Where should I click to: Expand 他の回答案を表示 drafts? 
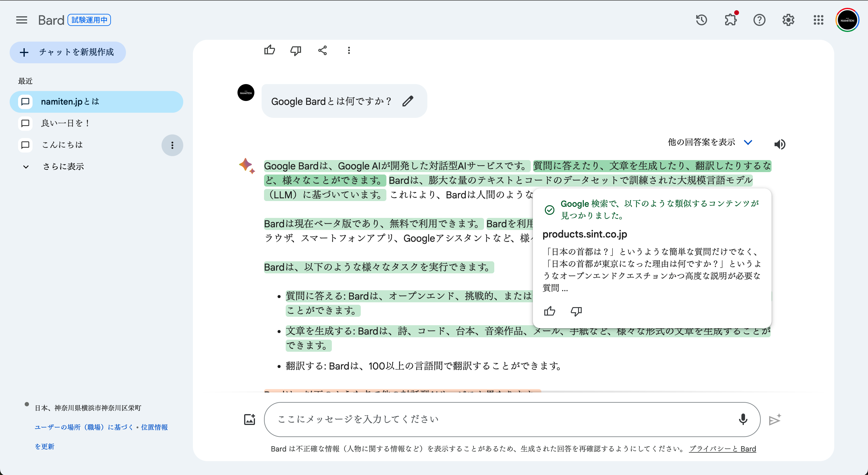tap(710, 142)
